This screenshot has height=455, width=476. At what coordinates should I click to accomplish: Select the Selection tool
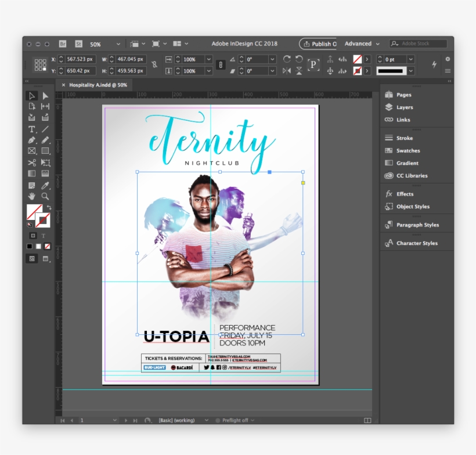(x=32, y=96)
